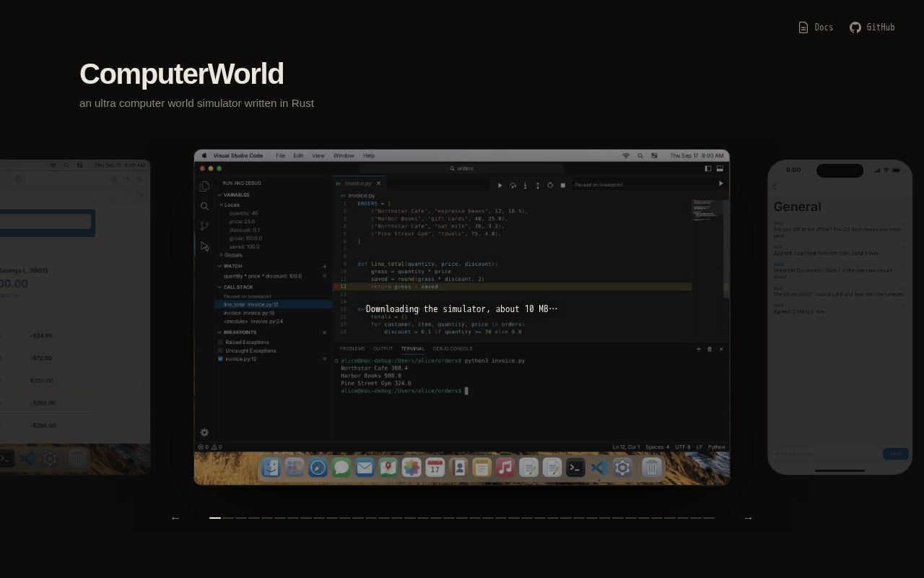Restart the debug session

pos(550,185)
